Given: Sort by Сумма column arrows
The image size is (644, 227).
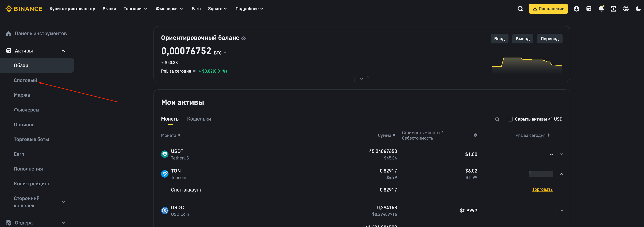Looking at the screenshot, I should (394, 135).
